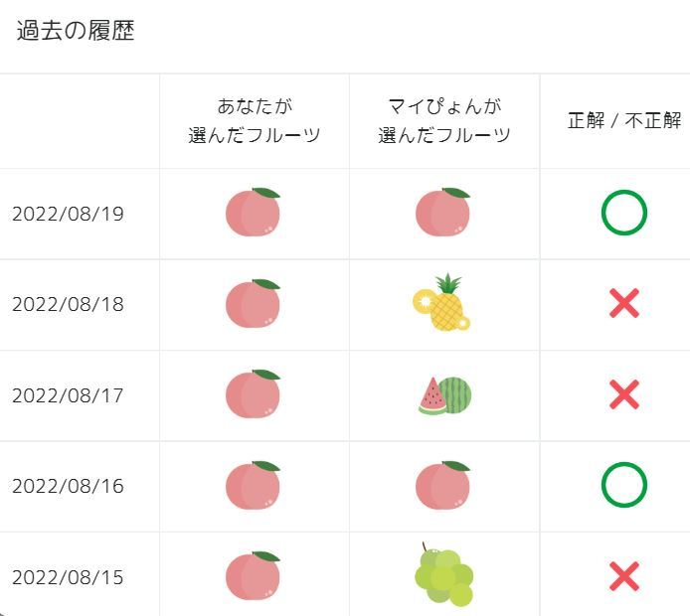Click the 過去の履歴 heading

pyautogui.click(x=76, y=30)
